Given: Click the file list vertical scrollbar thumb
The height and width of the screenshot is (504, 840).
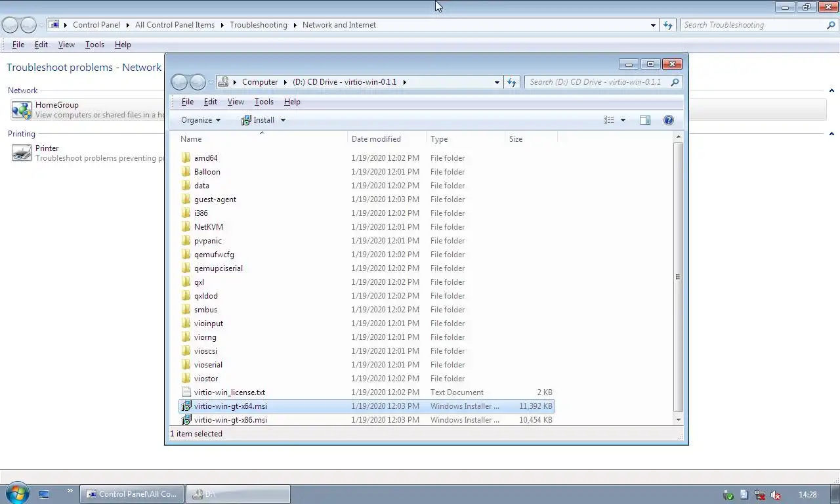Looking at the screenshot, I should (x=678, y=277).
